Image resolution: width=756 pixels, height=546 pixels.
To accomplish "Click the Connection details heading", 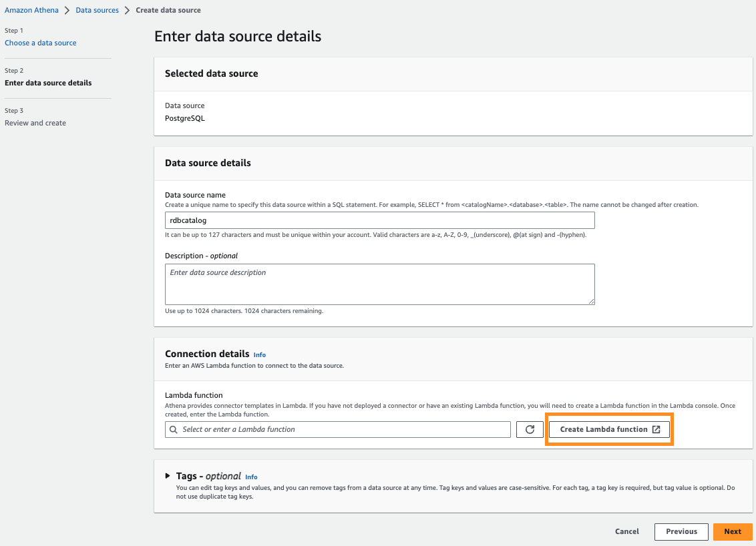I will click(207, 354).
